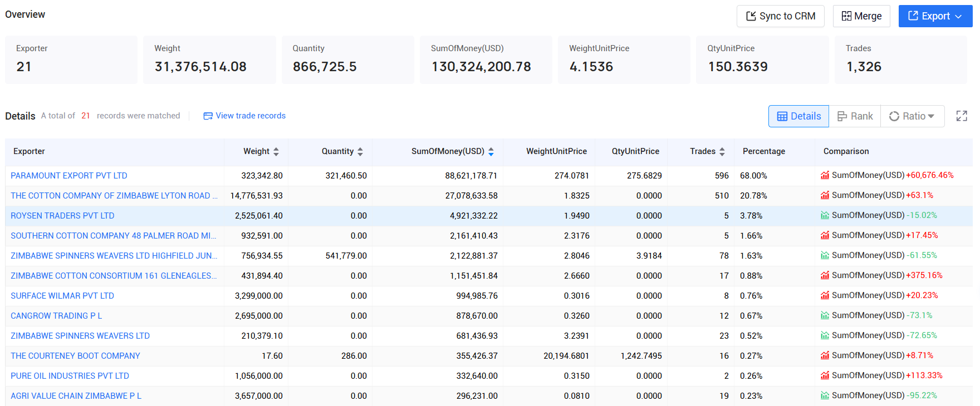This screenshot has width=980, height=406.
Task: Click the comparison chart icon in the -73.1% row
Action: tap(825, 315)
